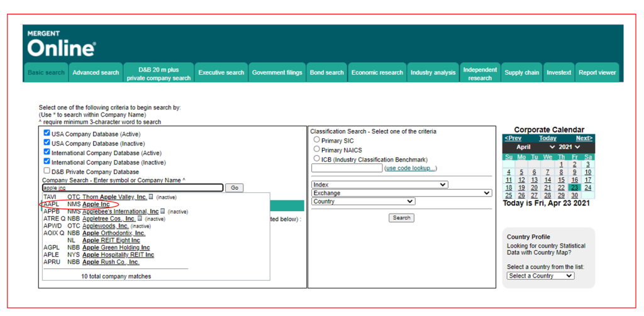
Task: Select Thorn Apple Valley, Inc. suggestion
Action: tap(114, 197)
